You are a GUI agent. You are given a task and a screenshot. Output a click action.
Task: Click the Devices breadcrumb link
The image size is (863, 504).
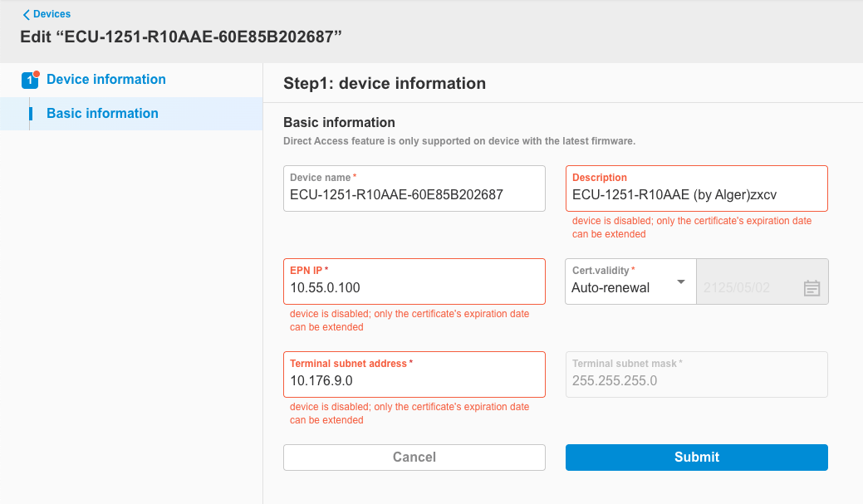tap(50, 14)
